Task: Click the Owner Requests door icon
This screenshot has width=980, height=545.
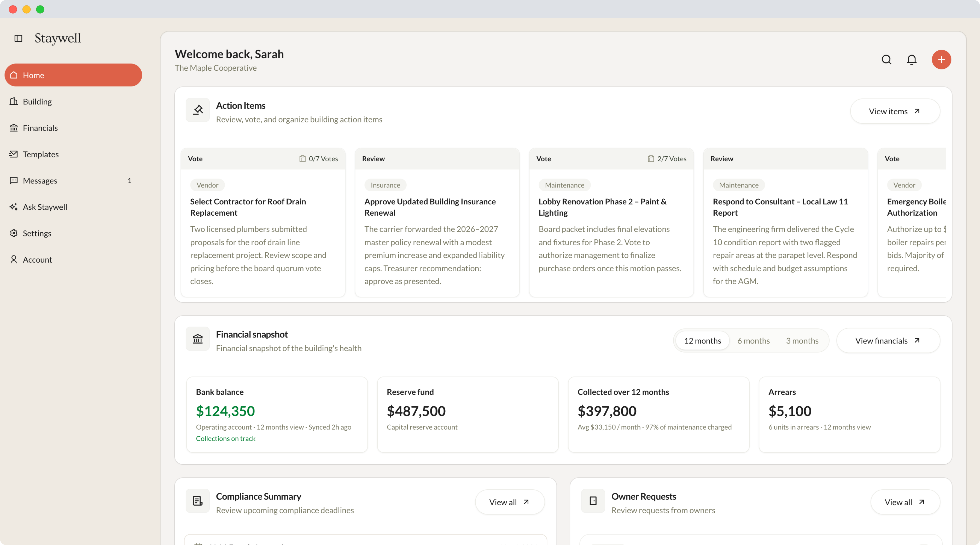Action: pos(593,501)
